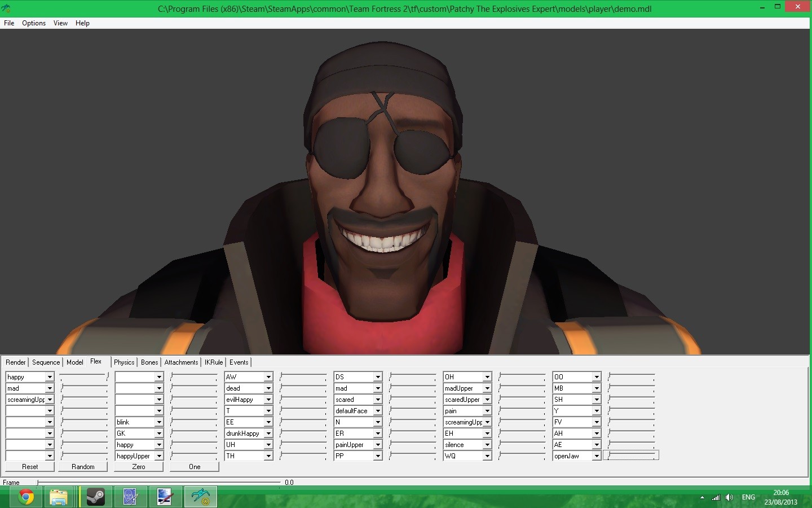Switch to the Render tab
Viewport: 812px width, 508px height.
[x=16, y=362]
